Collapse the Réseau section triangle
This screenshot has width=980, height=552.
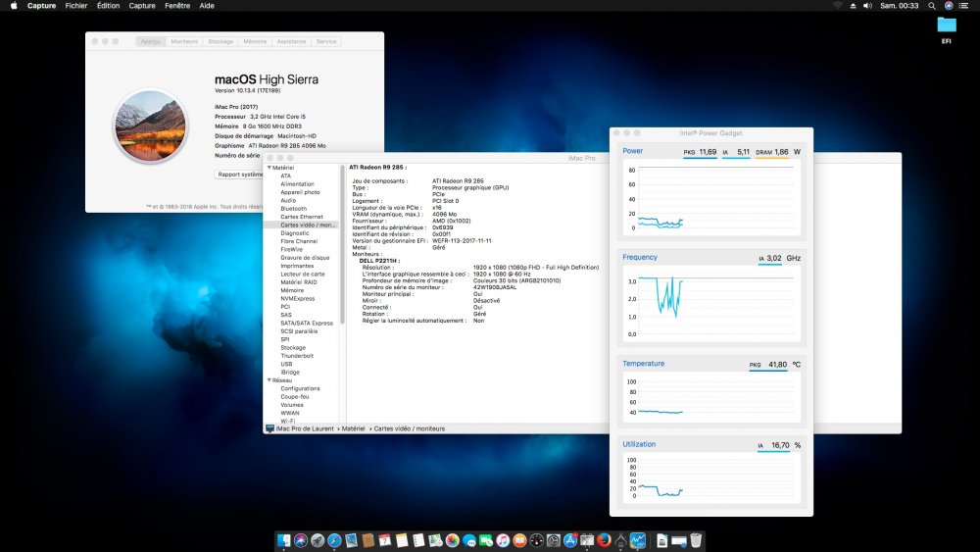point(269,380)
